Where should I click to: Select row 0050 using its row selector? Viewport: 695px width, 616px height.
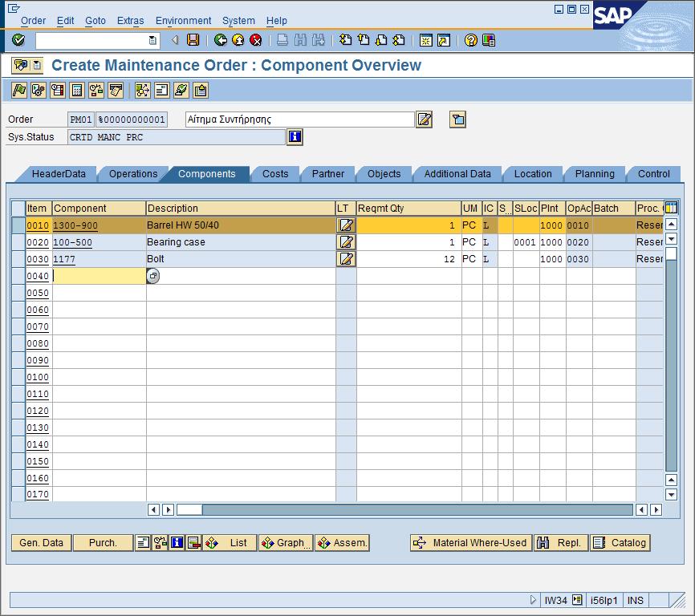click(x=18, y=293)
